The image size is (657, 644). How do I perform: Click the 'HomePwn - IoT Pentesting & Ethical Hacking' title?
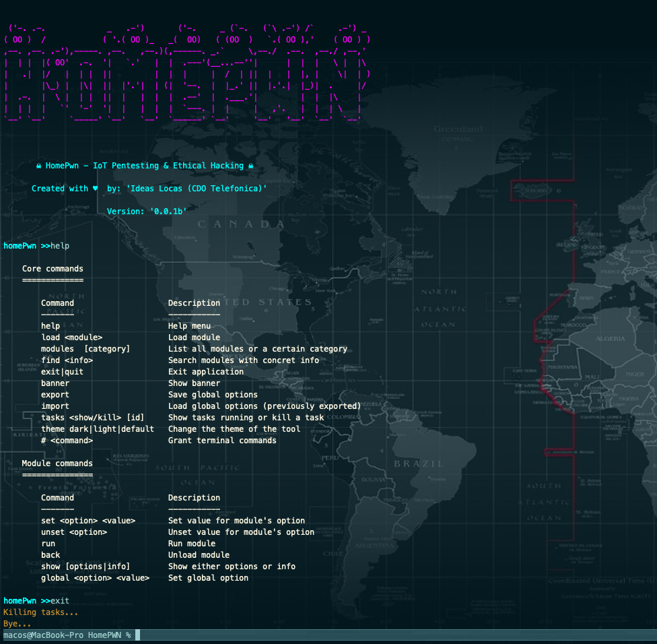point(145,166)
